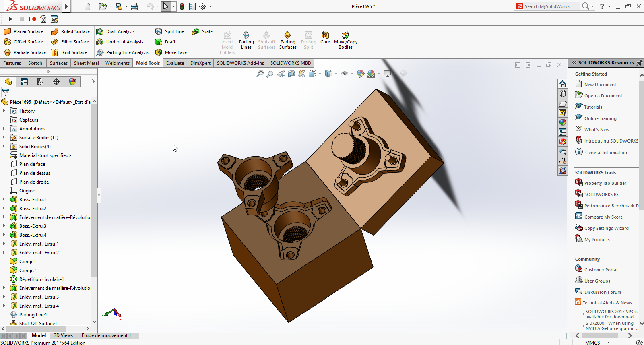Click the MMGS unit system status
Viewport: 644px width, 345px height.
[592, 343]
